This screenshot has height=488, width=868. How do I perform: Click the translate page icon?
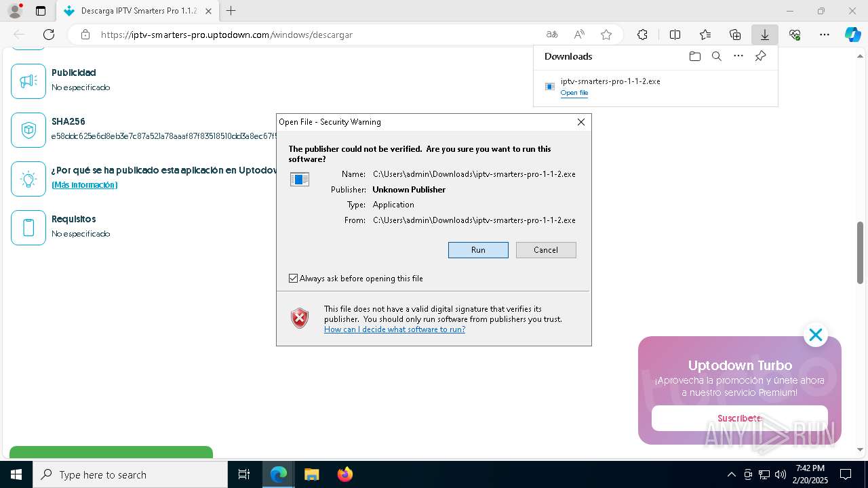coord(552,35)
